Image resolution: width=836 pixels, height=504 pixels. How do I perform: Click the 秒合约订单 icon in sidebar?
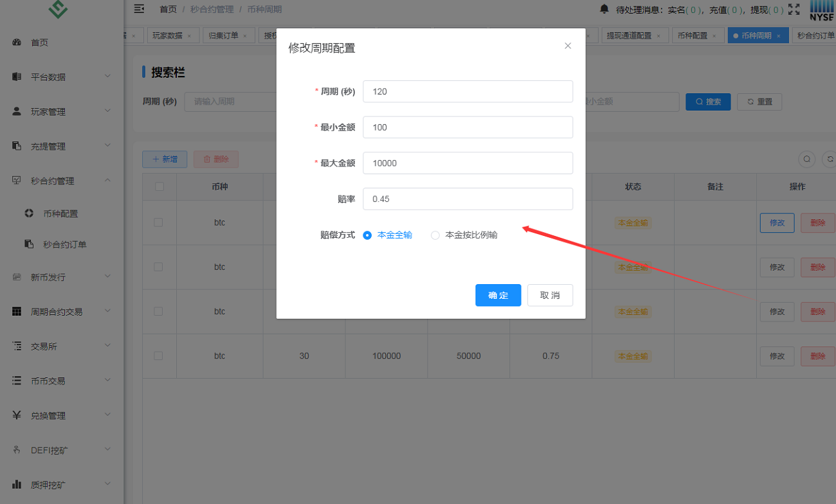tap(29, 244)
